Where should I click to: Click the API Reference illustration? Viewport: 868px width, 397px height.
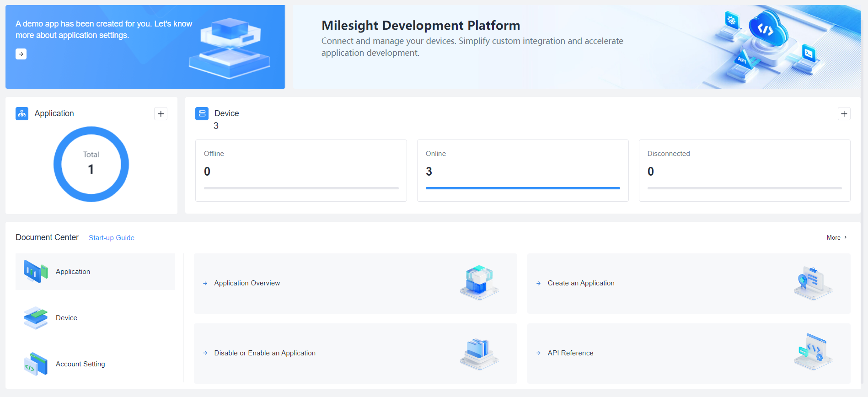813,352
